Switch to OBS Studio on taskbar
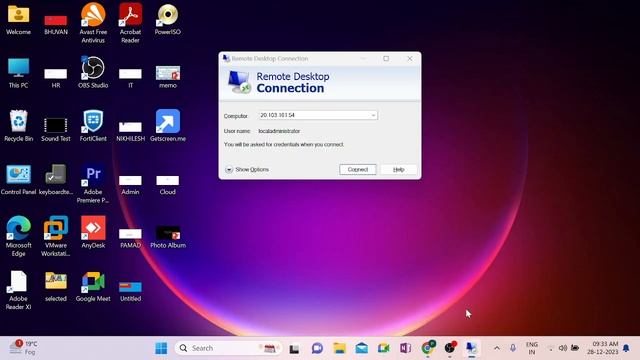 click(450, 348)
